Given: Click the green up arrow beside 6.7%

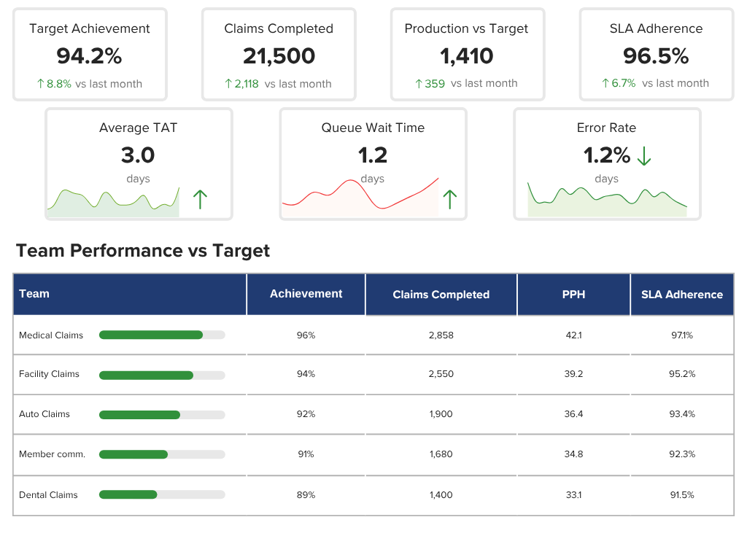Looking at the screenshot, I should pyautogui.click(x=605, y=83).
